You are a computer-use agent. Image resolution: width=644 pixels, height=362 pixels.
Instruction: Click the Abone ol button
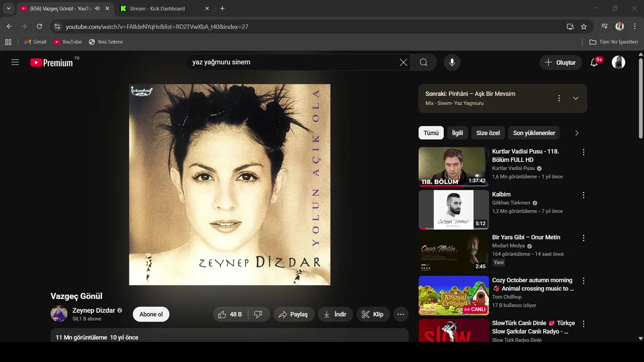pyautogui.click(x=151, y=314)
